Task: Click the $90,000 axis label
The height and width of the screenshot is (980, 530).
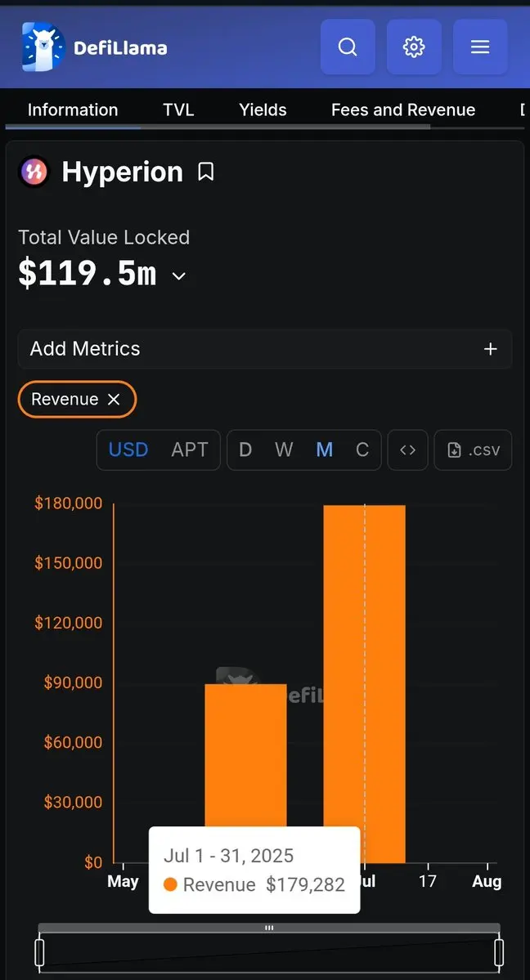Action: pyautogui.click(x=73, y=682)
